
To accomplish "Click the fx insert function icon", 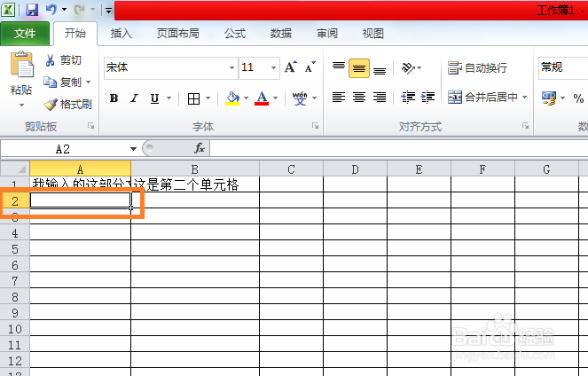I will [200, 148].
